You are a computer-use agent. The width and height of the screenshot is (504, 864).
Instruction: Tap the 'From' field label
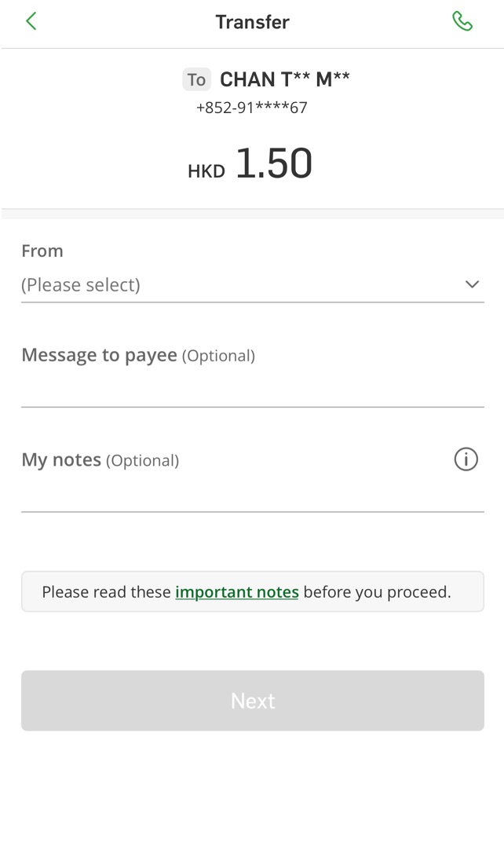coord(42,251)
